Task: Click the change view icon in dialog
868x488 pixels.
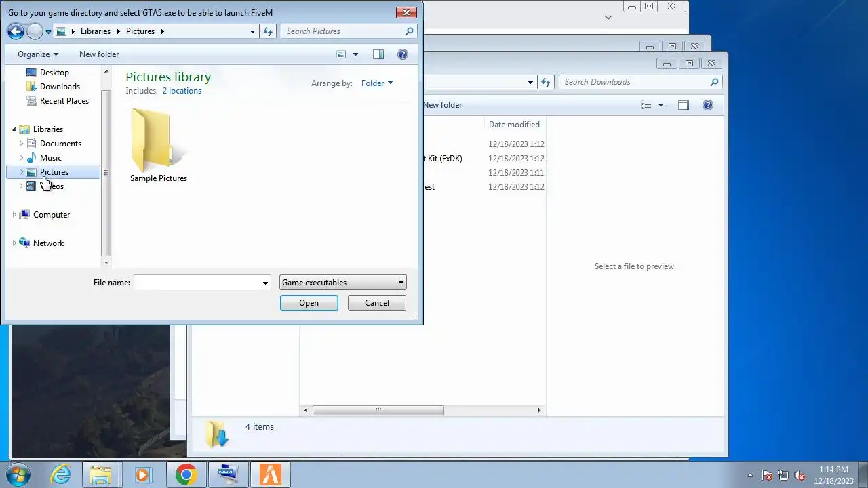Action: [x=341, y=54]
